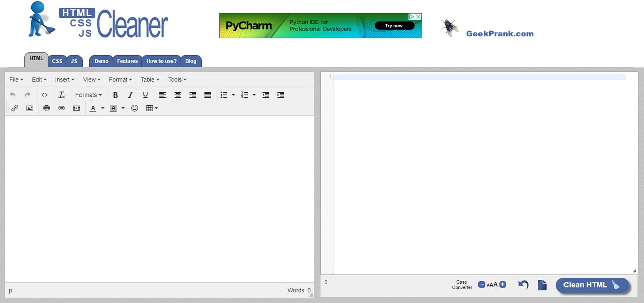Open the Insert menu
This screenshot has height=303, width=644.
click(x=65, y=80)
